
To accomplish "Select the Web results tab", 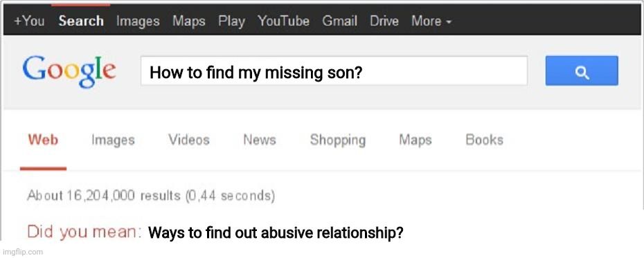I will (43, 140).
